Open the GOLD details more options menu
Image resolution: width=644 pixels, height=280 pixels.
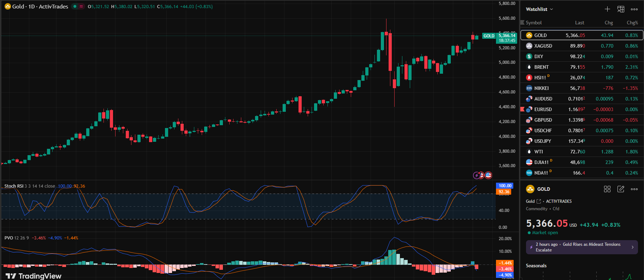tap(634, 189)
